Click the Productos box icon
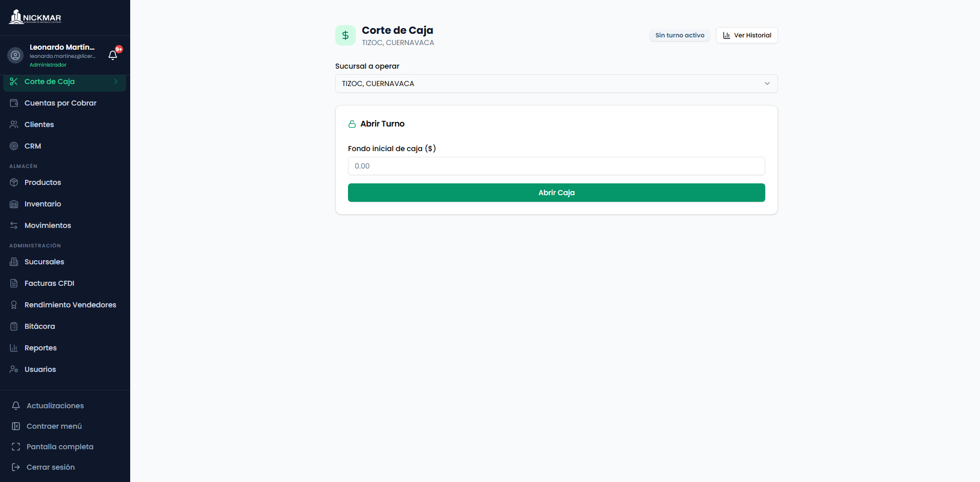 point(14,182)
